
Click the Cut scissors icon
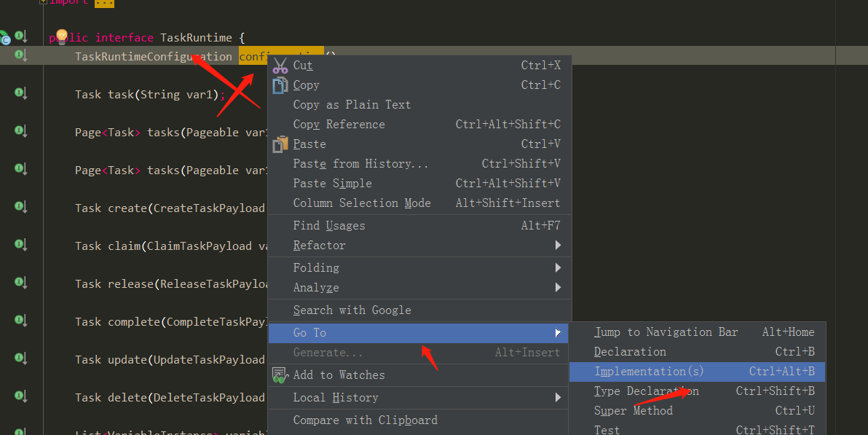280,65
